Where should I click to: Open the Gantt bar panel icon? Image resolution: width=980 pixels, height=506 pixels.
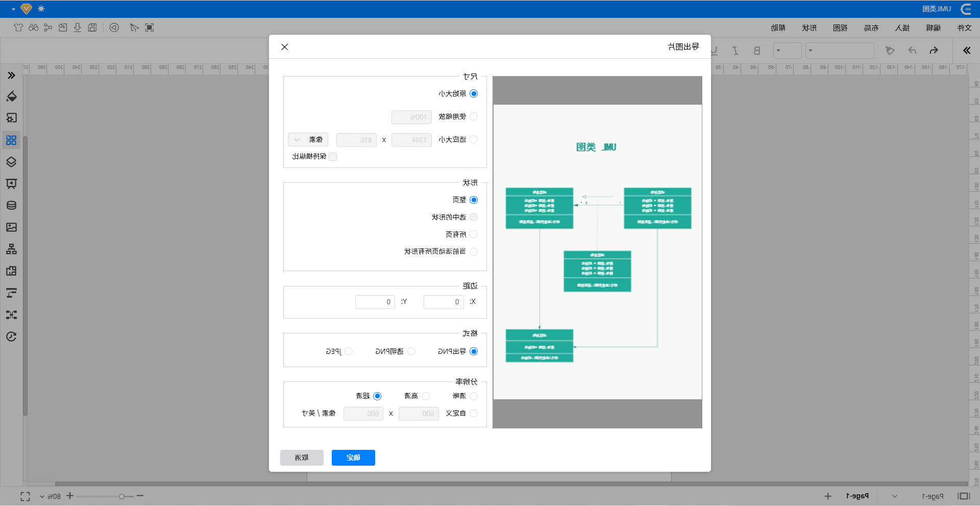(11, 293)
